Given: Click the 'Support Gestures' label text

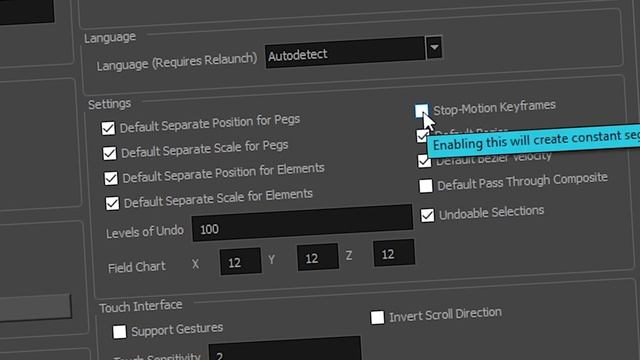Looking at the screenshot, I should point(177,329).
